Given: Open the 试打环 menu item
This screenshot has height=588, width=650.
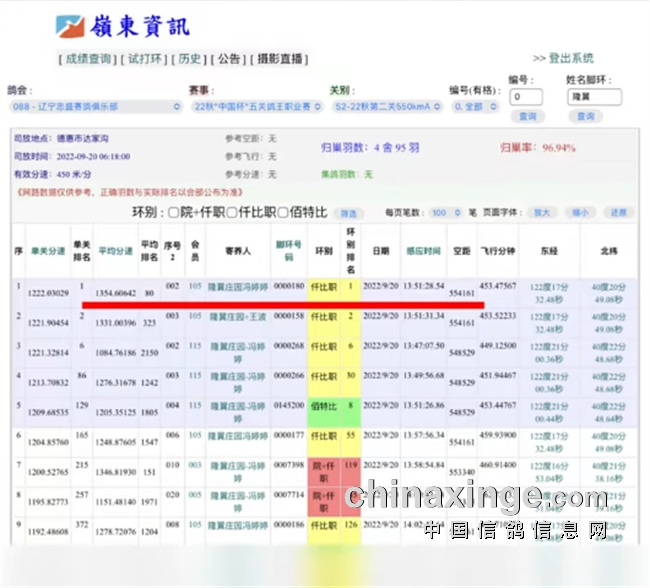Looking at the screenshot, I should (x=144, y=59).
